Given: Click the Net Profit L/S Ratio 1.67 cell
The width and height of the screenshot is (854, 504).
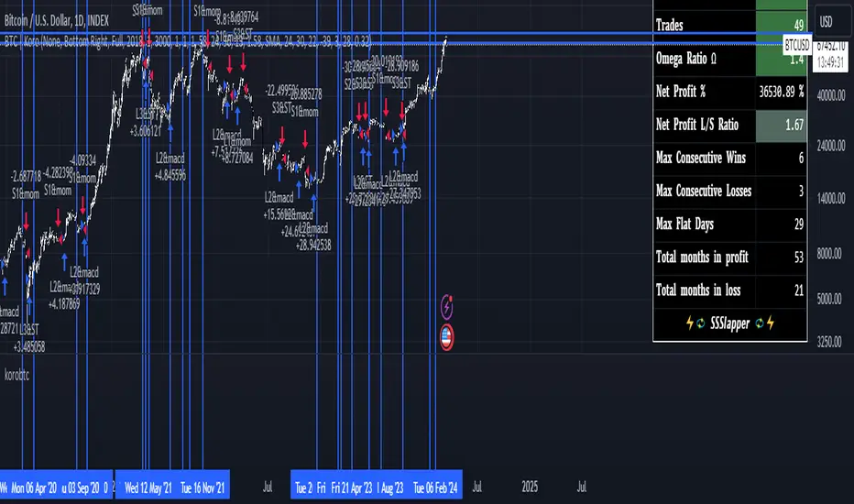Looking at the screenshot, I should [781, 125].
